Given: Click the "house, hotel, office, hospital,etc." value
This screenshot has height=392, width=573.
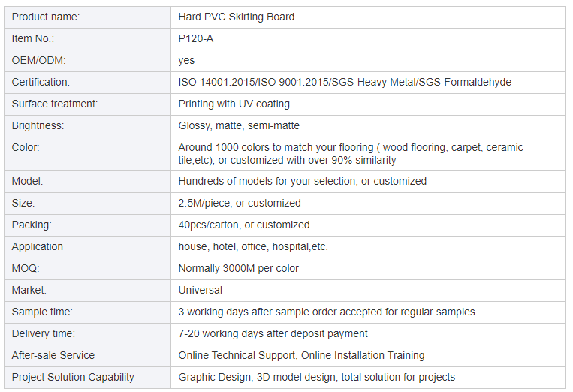Looking at the screenshot, I should (x=253, y=246).
